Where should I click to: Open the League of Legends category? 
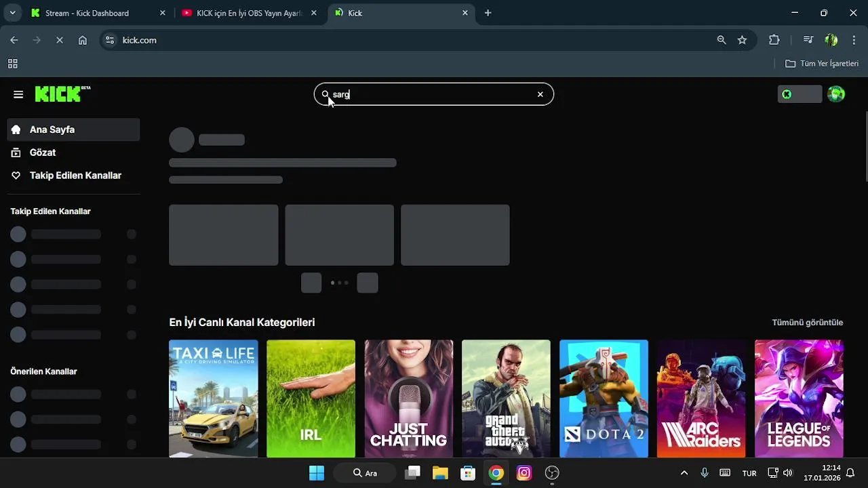799,399
